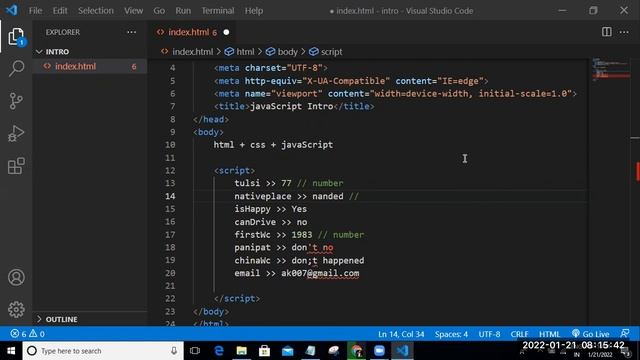This screenshot has width=640, height=360.
Task: Open the Extensions view
Action: (16, 166)
